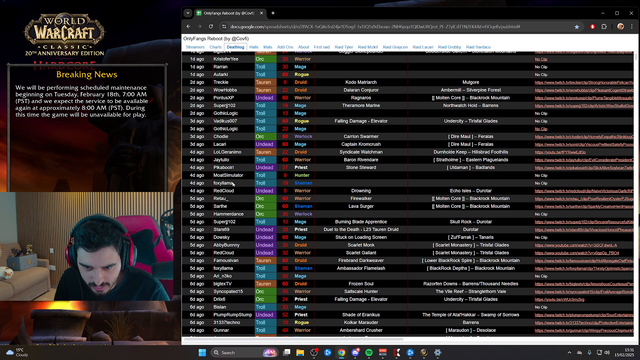This screenshot has height=360, width=640.
Task: Click 'Shade of Eranikus' cell
Action: coord(361,315)
